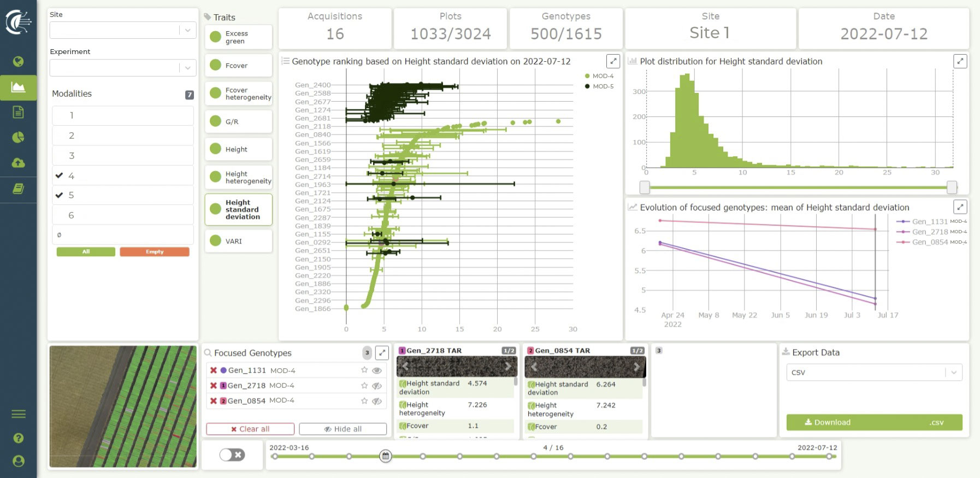Expand the Plot distribution chart to fullscreen
The image size is (980, 478).
[960, 61]
